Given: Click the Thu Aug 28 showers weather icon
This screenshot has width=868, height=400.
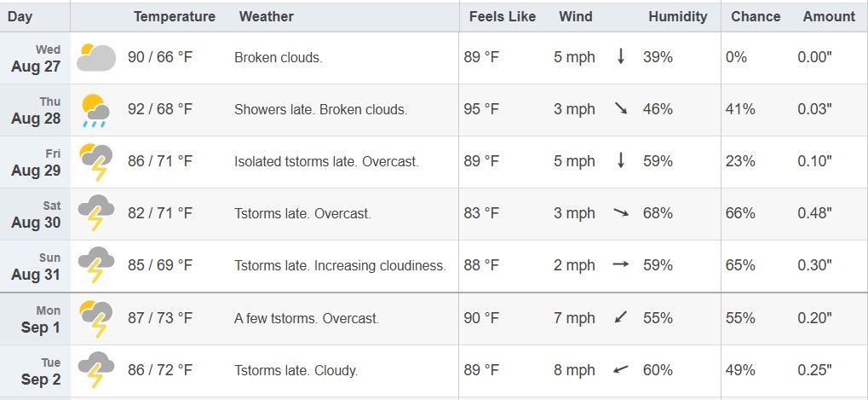Looking at the screenshot, I should coord(95,110).
